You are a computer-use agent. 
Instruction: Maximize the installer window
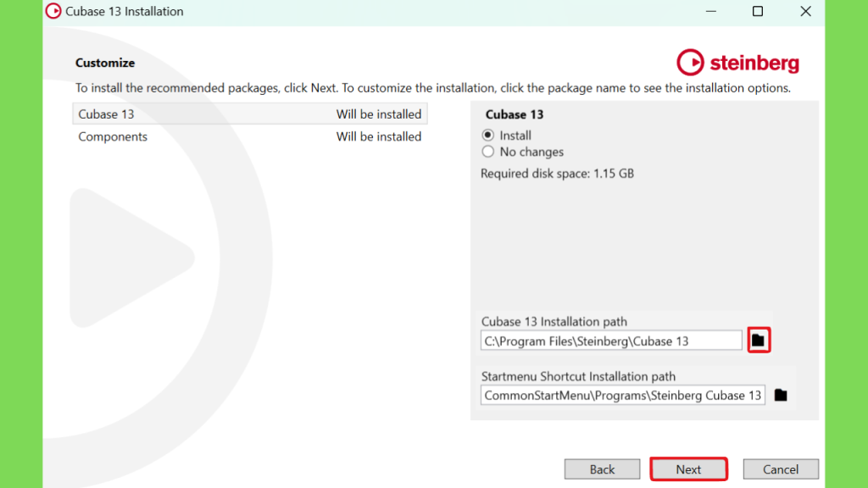[758, 11]
